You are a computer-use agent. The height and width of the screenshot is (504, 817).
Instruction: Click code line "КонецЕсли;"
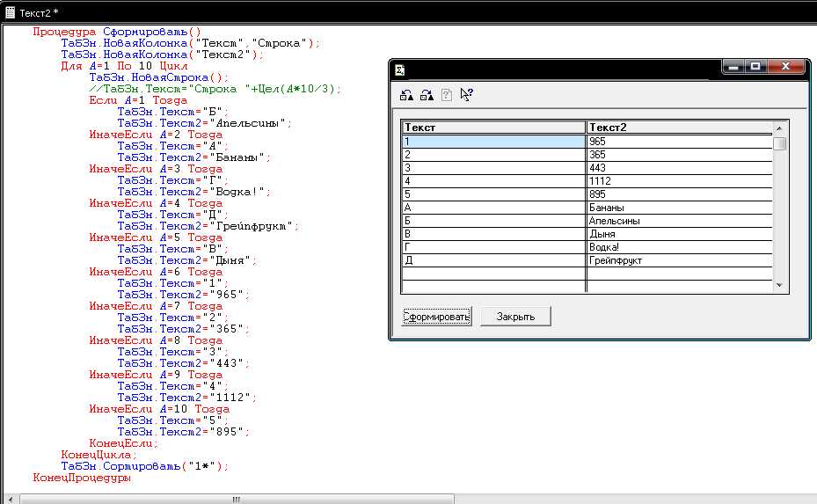pyautogui.click(x=124, y=444)
